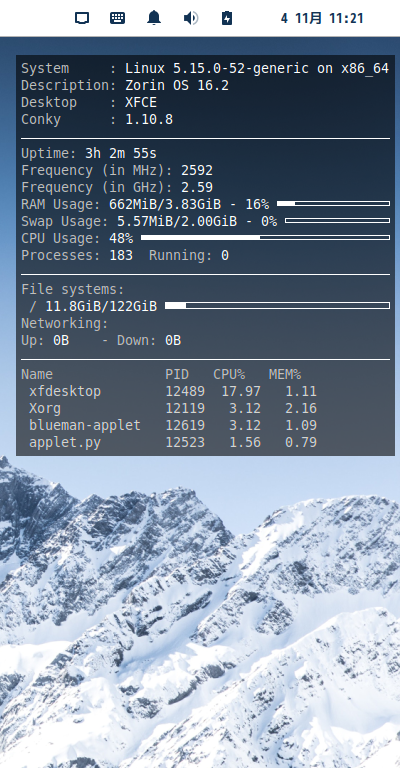Click the 662MiB/3.83GiB RAM text

(165, 204)
